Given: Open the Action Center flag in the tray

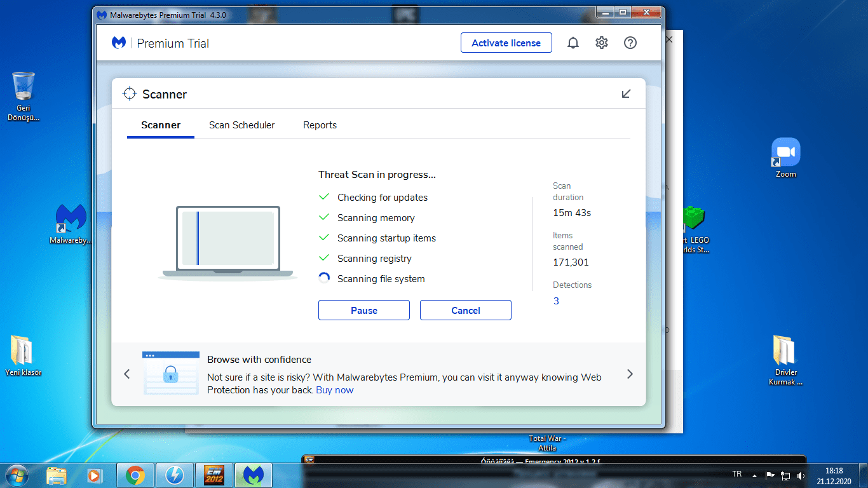Looking at the screenshot, I should 770,475.
